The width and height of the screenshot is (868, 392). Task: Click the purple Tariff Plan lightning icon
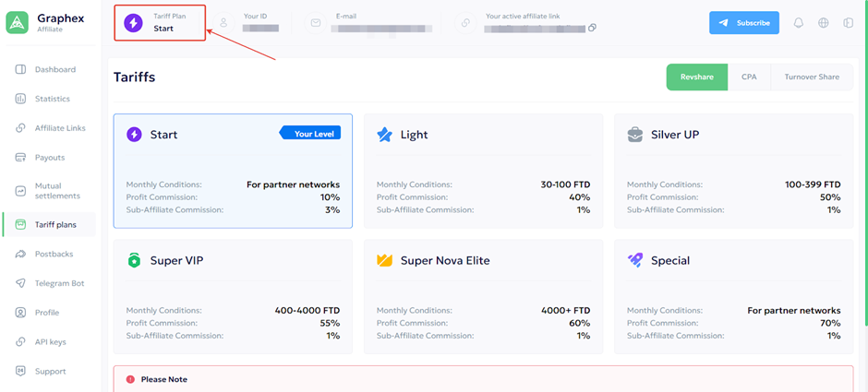point(133,22)
